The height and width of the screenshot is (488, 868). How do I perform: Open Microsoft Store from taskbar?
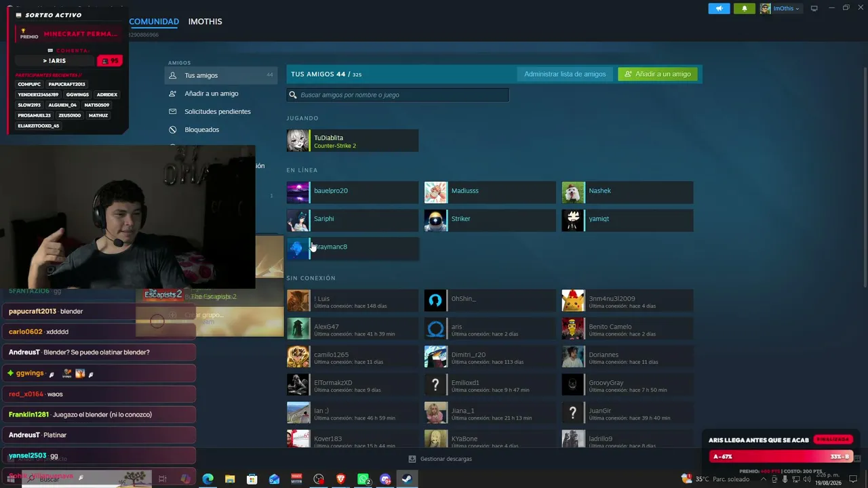[252, 479]
